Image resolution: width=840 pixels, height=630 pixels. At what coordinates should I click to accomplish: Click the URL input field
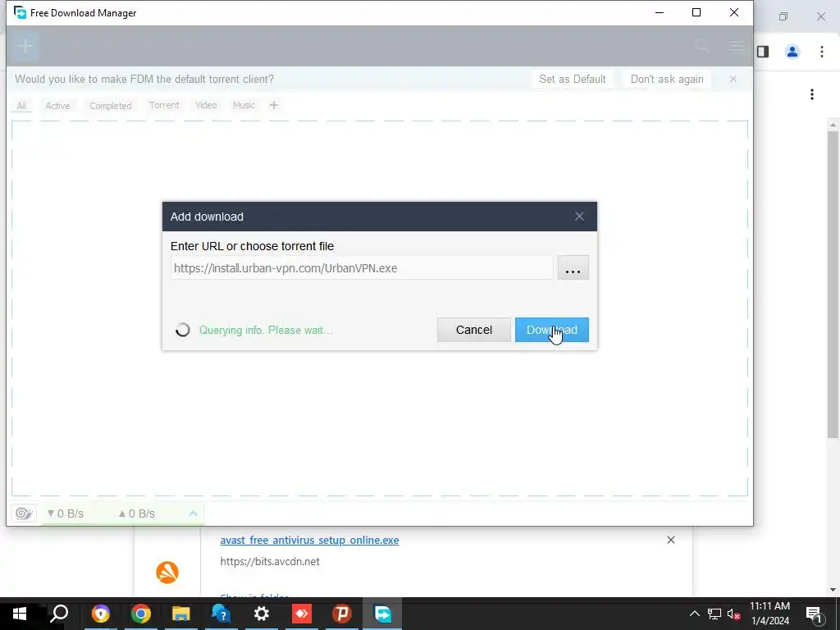pyautogui.click(x=362, y=268)
